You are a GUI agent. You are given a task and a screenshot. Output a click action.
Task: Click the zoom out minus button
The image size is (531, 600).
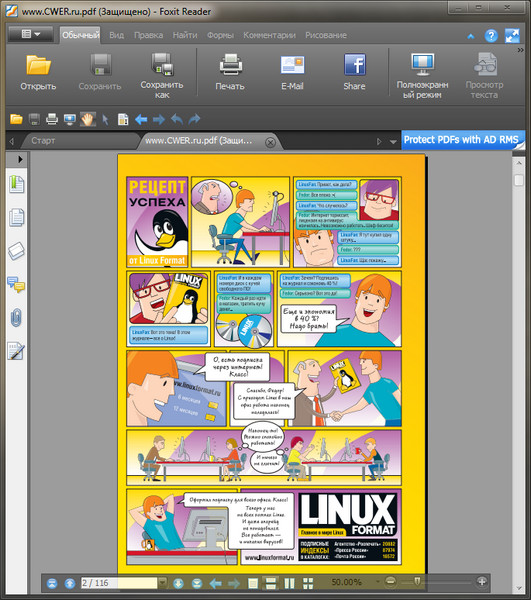pos(390,582)
